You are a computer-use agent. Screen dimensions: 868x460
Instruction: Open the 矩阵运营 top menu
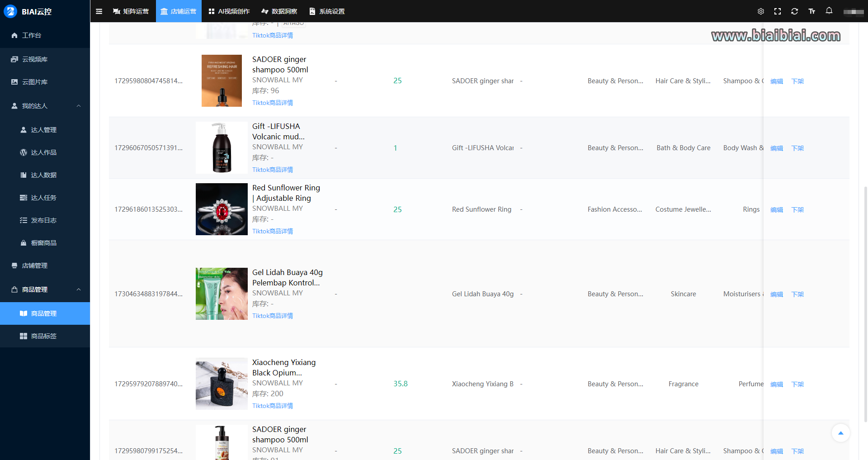coord(131,11)
